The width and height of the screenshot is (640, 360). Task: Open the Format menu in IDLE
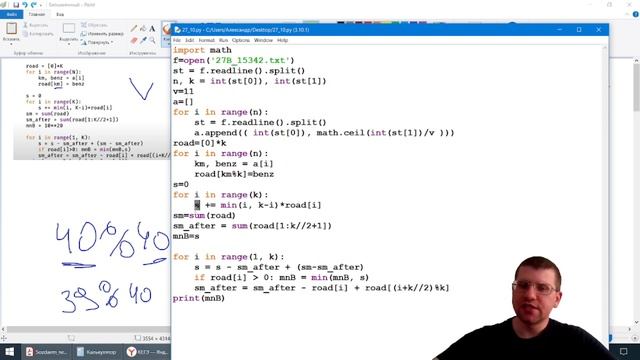207,40
